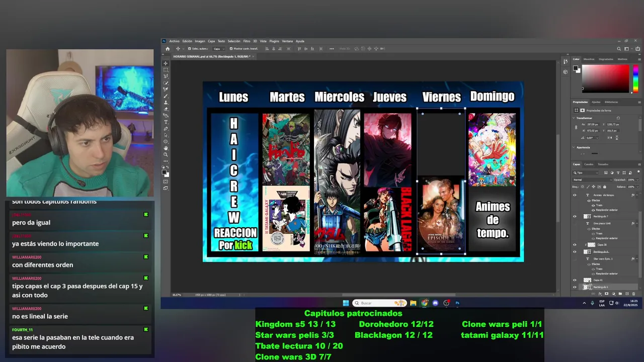Open the Photoshop icon on the taskbar
Screen dimensions: 644x362
457,303
